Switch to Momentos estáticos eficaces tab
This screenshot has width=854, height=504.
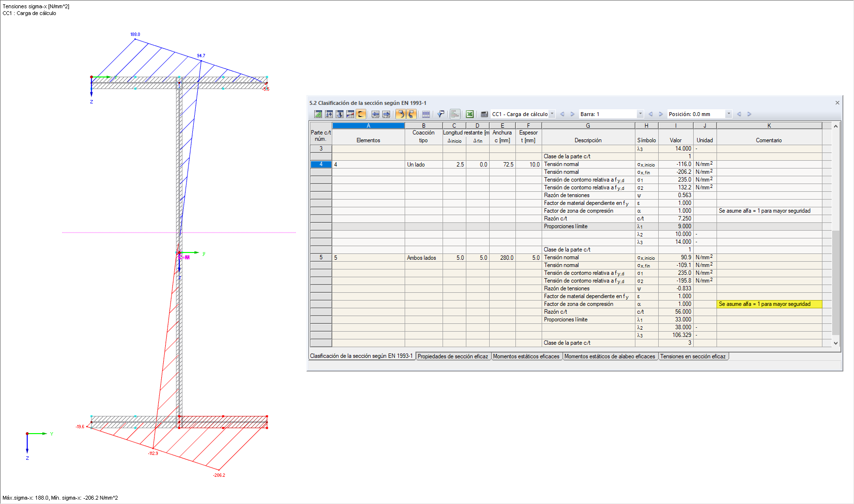(x=526, y=356)
